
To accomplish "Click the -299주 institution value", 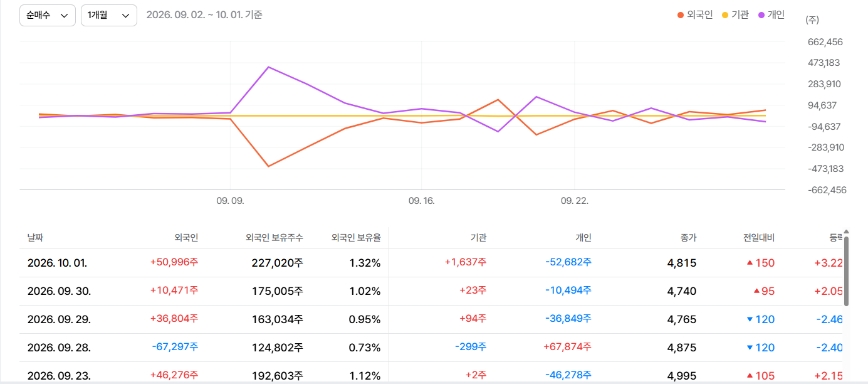I will point(471,347).
